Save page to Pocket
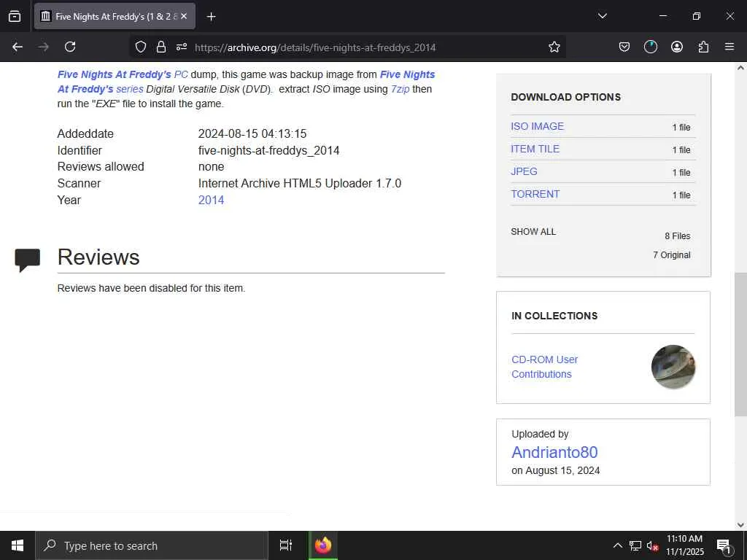Image resolution: width=747 pixels, height=560 pixels. [x=624, y=47]
